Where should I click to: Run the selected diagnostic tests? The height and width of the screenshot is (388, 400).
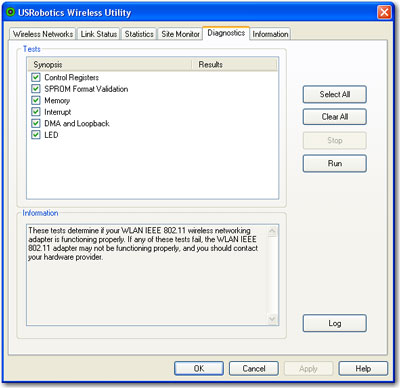tap(335, 163)
